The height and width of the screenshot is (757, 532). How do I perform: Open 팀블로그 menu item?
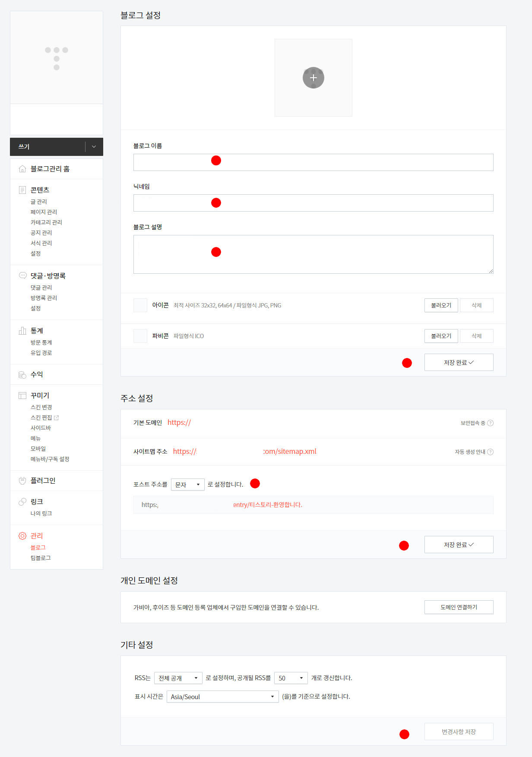click(41, 558)
